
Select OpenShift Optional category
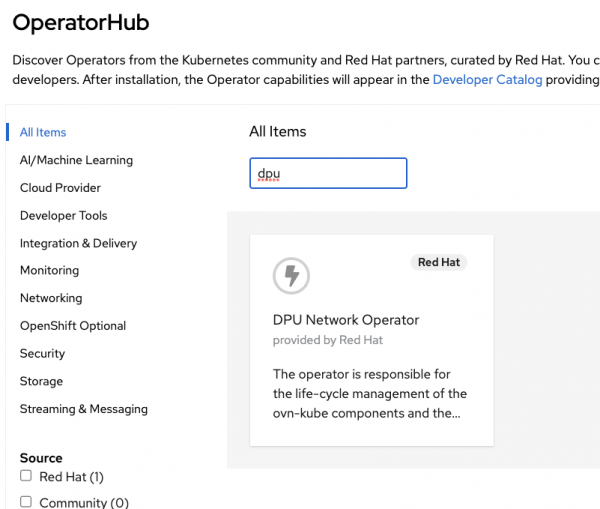click(73, 326)
